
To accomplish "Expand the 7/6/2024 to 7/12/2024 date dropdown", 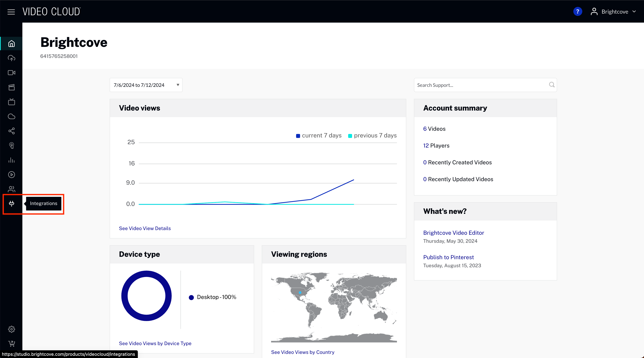I will coord(146,85).
